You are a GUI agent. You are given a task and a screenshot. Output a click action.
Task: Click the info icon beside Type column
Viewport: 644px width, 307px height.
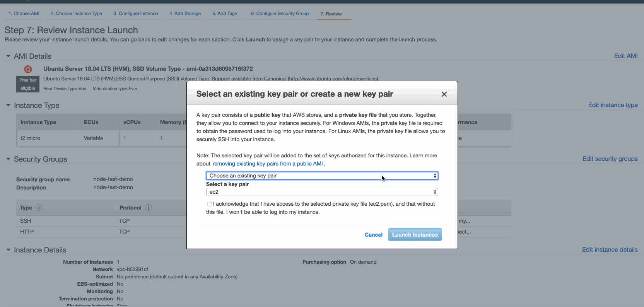[x=39, y=208]
